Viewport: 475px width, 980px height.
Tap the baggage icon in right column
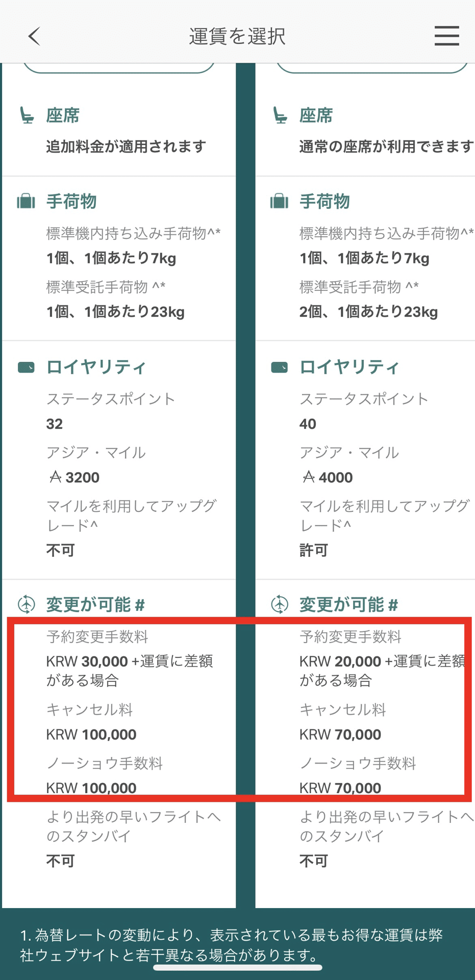[x=279, y=201]
